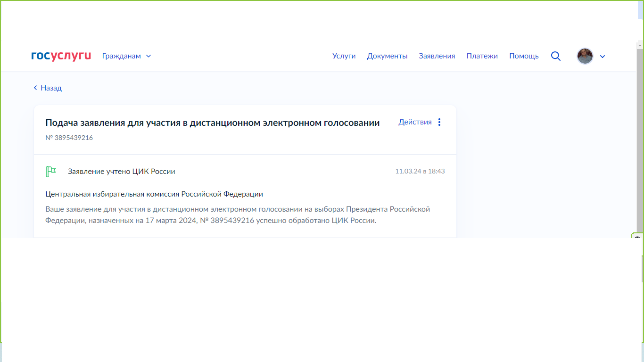
Task: Open the search magnifier icon
Action: (556, 56)
